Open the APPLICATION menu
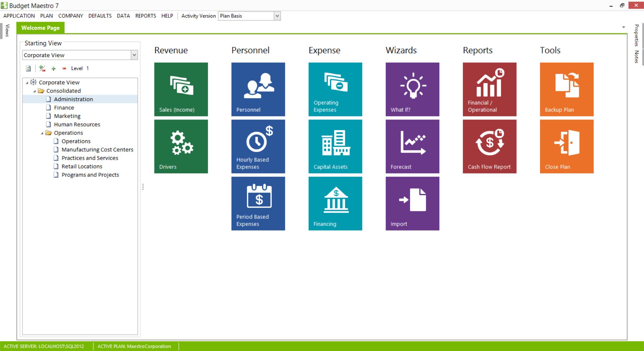The height and width of the screenshot is (351, 644). (x=19, y=16)
